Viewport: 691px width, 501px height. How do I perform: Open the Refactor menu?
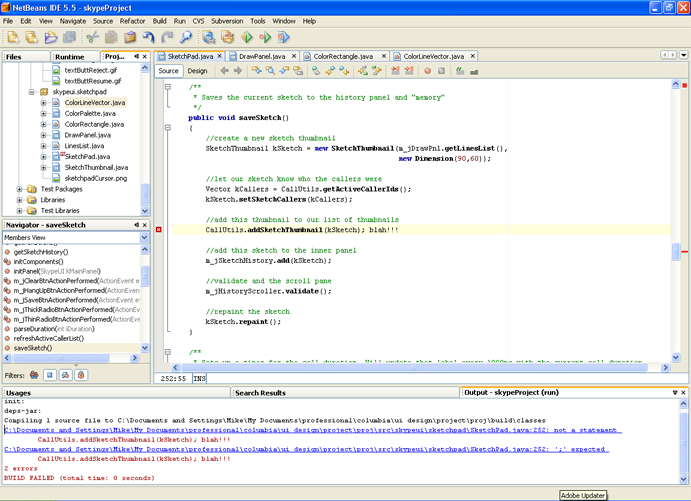(132, 21)
